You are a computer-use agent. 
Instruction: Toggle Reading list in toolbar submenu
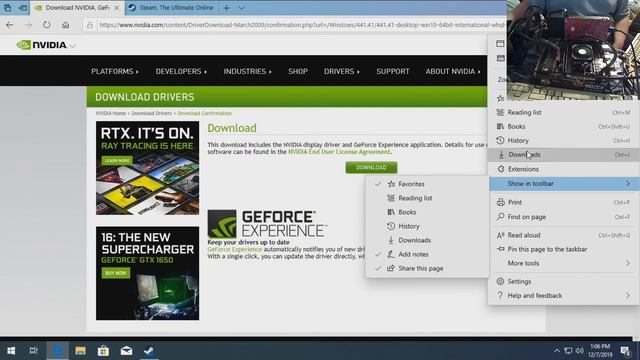(x=427, y=198)
